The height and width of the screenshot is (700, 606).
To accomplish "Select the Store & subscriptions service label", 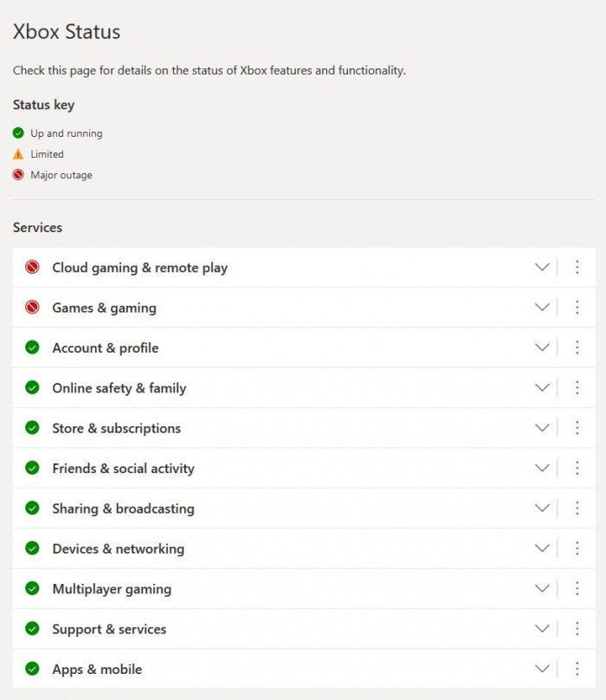I will tap(117, 428).
